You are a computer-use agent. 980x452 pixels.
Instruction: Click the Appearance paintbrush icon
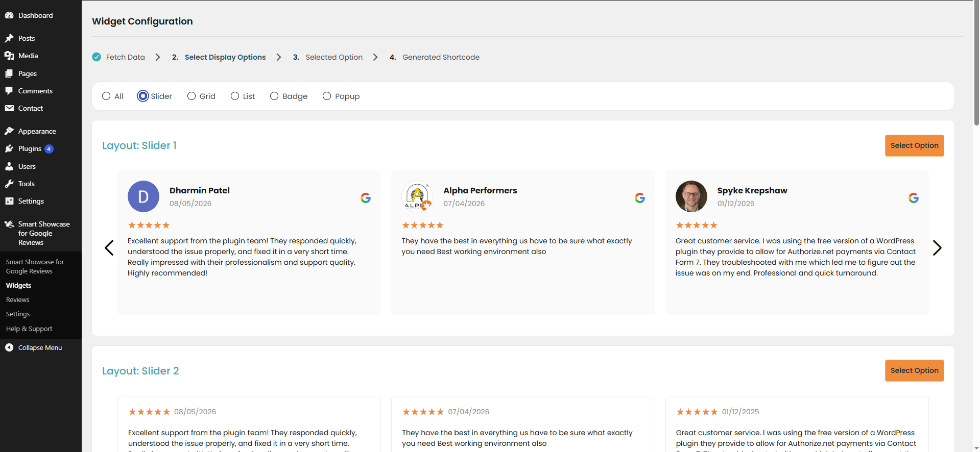click(9, 131)
